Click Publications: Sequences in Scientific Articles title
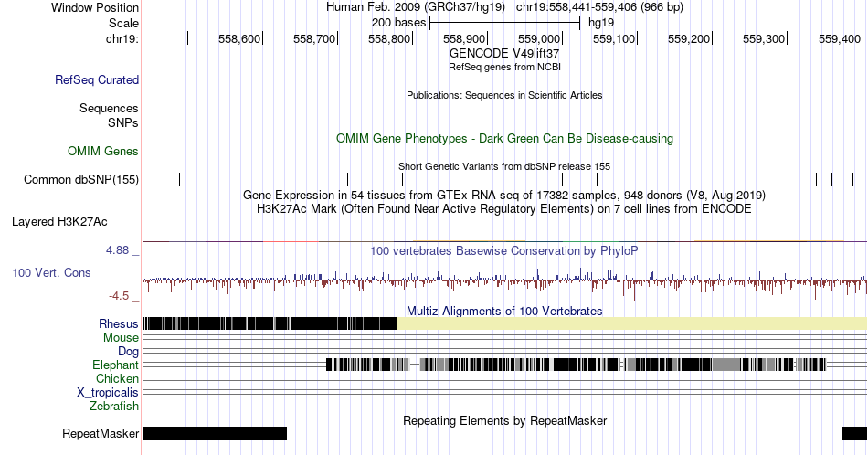Screen dimensions: 868x455 (504, 95)
